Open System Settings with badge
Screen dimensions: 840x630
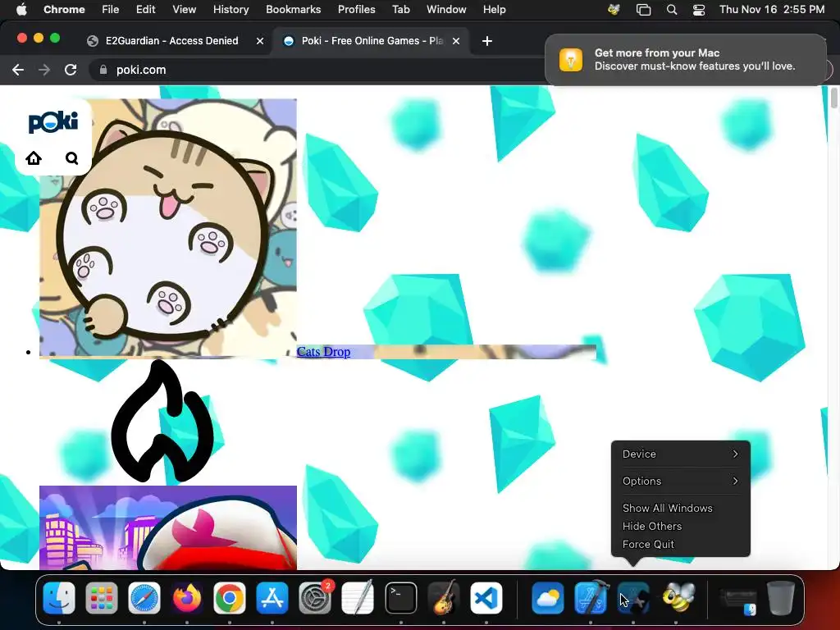(316, 598)
